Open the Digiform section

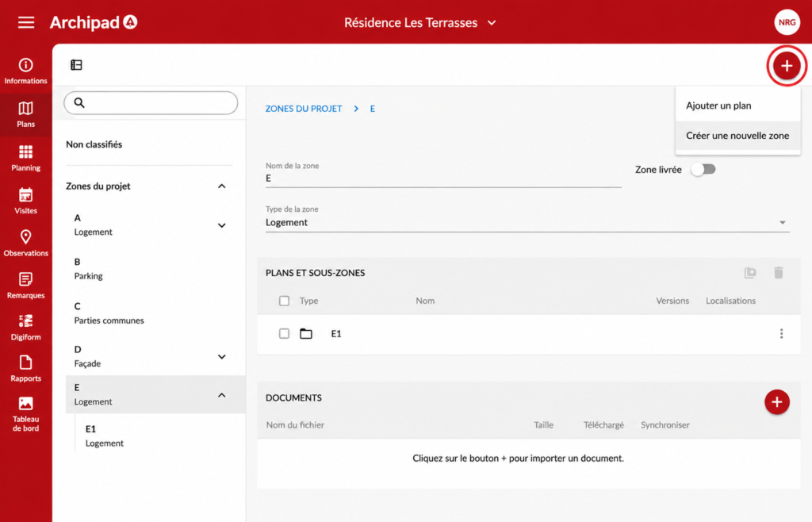pos(26,328)
